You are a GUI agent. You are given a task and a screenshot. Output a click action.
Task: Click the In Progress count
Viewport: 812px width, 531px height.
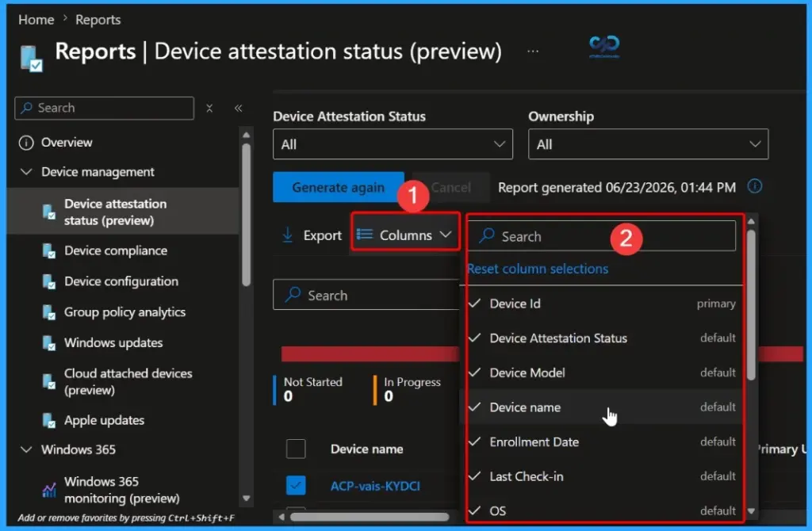coord(389,396)
